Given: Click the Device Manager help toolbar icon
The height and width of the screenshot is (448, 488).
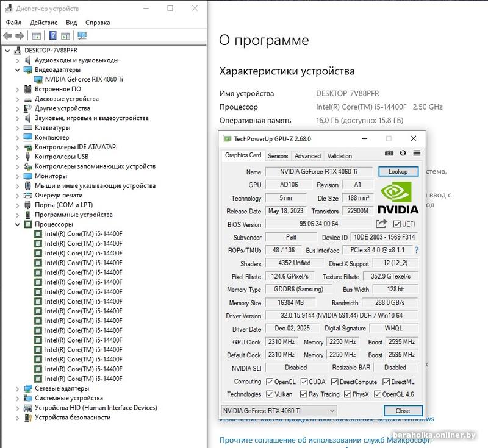Looking at the screenshot, I should tap(53, 36).
